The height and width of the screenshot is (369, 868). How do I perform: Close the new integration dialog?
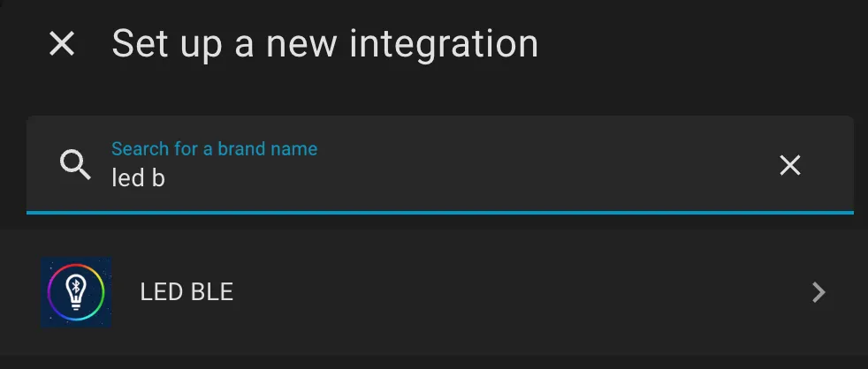[62, 43]
